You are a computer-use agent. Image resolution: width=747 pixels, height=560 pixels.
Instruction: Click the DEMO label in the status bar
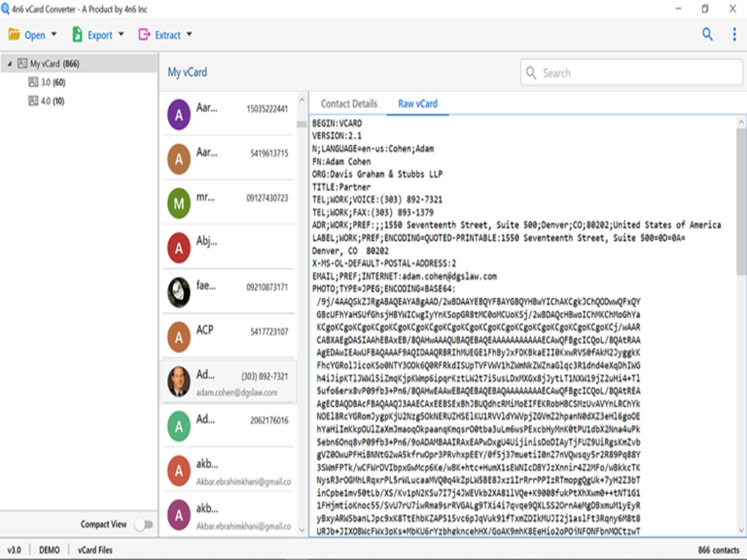click(49, 550)
